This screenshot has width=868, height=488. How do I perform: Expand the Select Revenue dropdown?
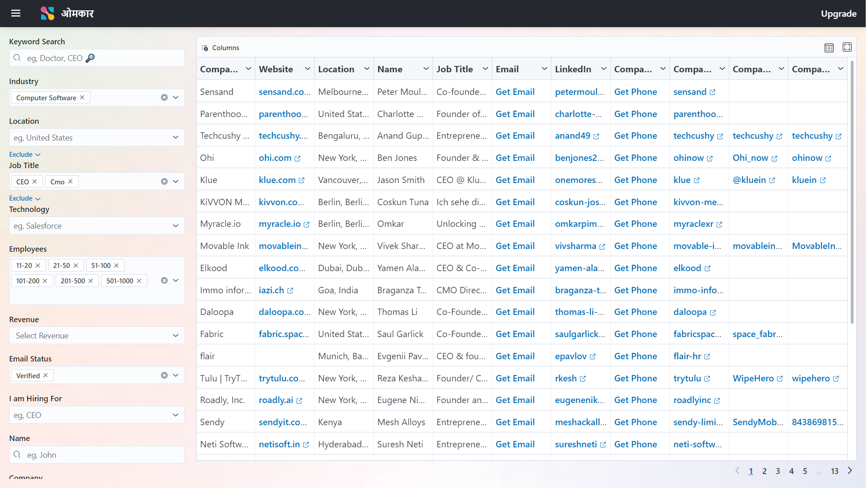coord(175,335)
